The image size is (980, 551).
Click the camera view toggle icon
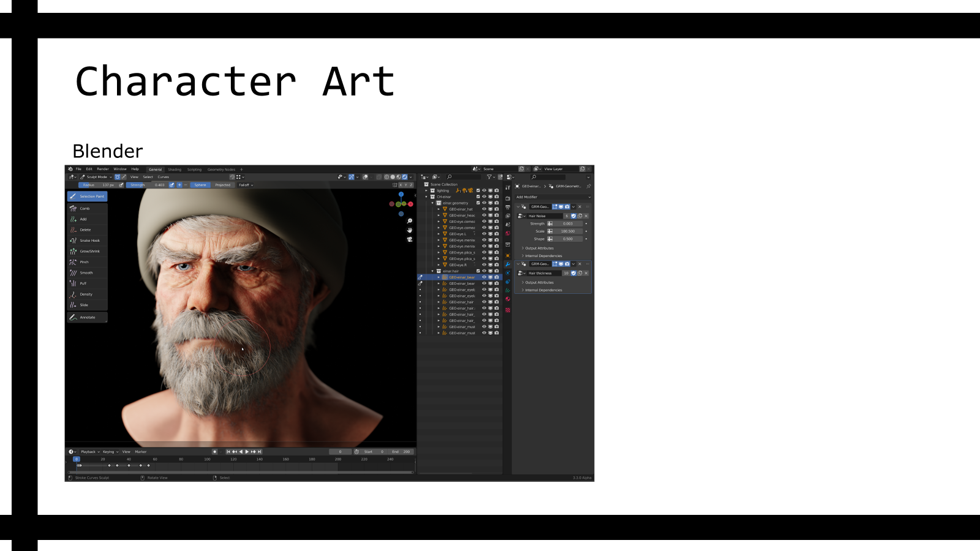pos(410,239)
